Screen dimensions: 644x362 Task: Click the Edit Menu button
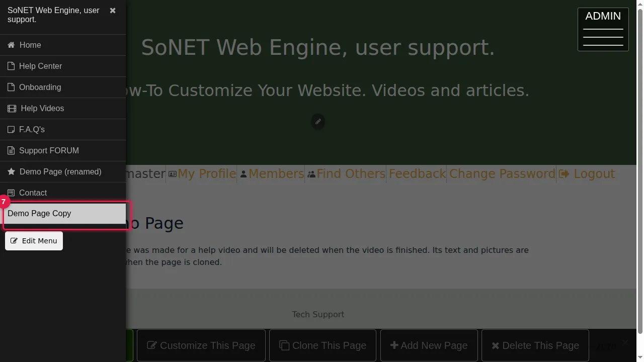(34, 241)
